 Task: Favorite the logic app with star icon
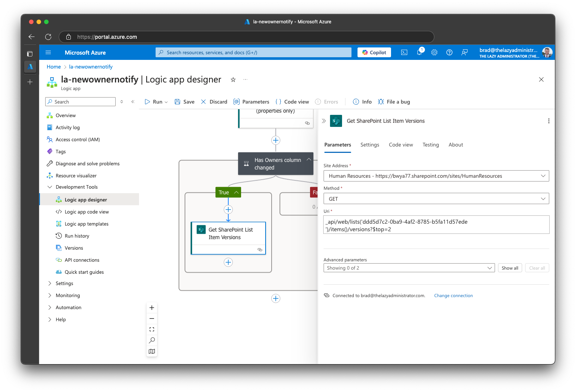(x=233, y=79)
